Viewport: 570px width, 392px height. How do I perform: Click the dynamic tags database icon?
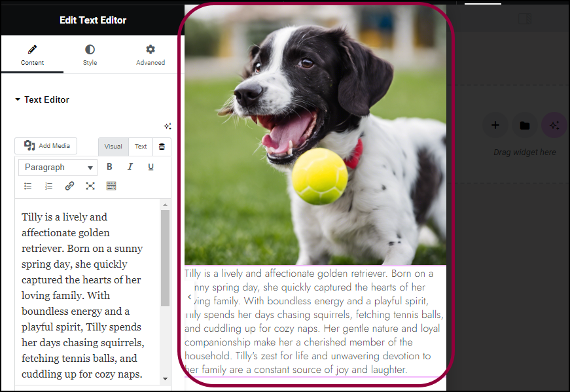point(162,147)
